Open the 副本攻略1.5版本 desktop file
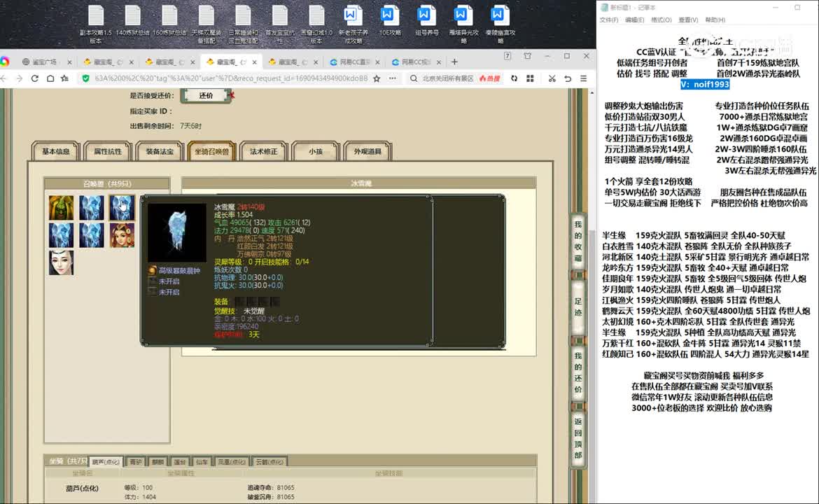 pos(96,24)
